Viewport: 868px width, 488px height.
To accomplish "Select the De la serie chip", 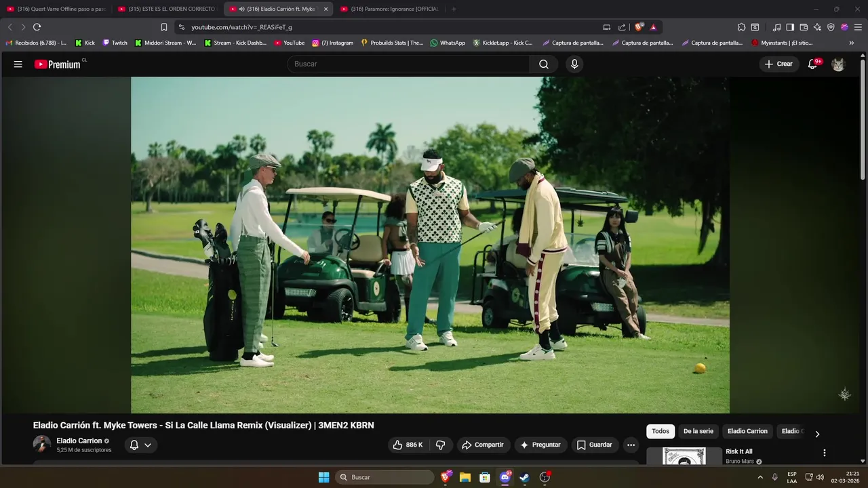I will click(698, 431).
